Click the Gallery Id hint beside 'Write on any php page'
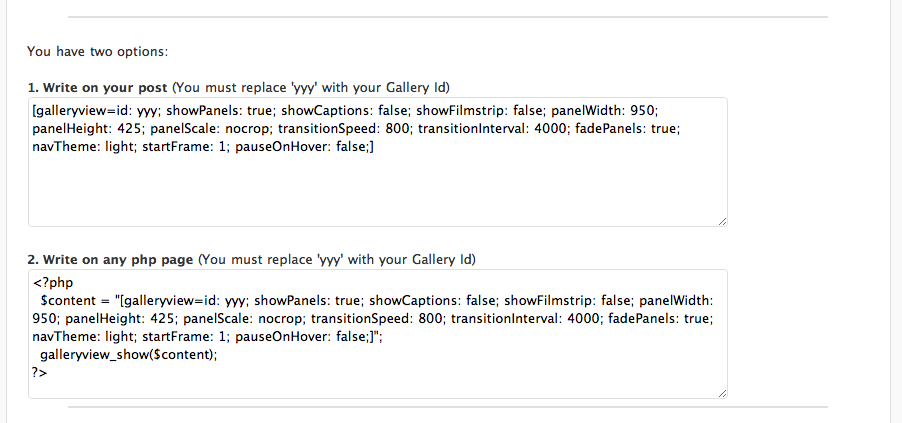The height and width of the screenshot is (423, 902). point(337,260)
